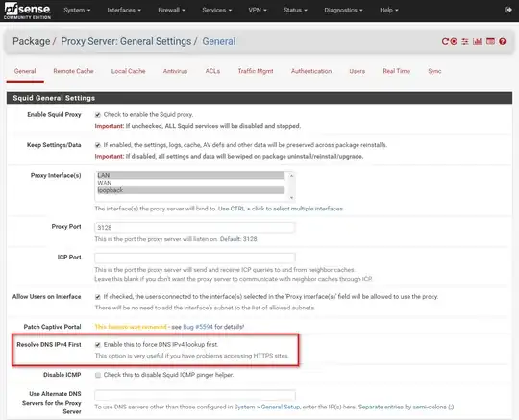
Task: Select WAN in Proxy Interface list
Action: point(191,183)
